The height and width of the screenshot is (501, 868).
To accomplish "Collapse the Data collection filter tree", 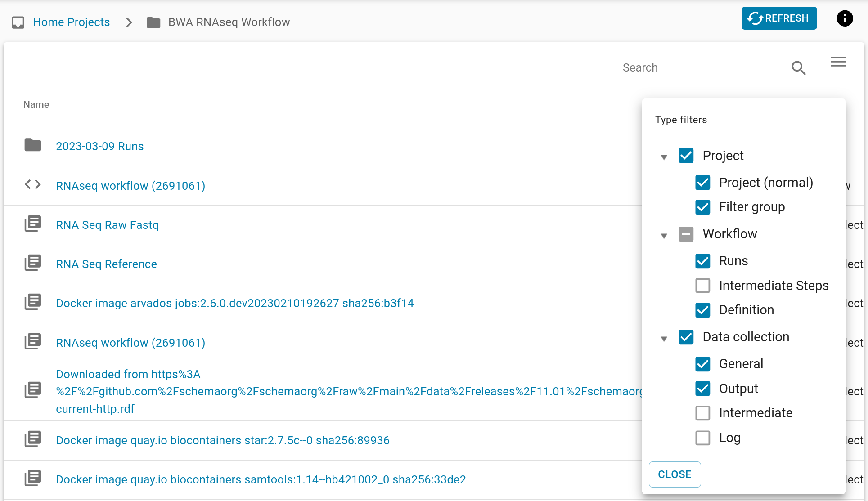I will pyautogui.click(x=664, y=339).
